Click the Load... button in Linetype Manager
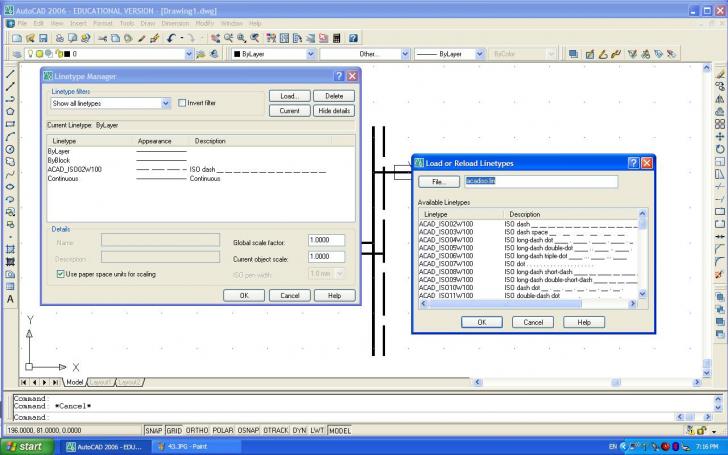The width and height of the screenshot is (728, 455). 289,96
